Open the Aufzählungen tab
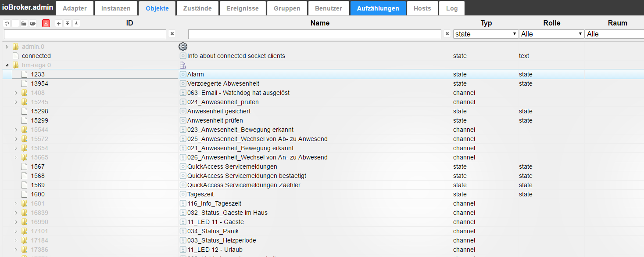The width and height of the screenshot is (644, 257). pyautogui.click(x=378, y=8)
